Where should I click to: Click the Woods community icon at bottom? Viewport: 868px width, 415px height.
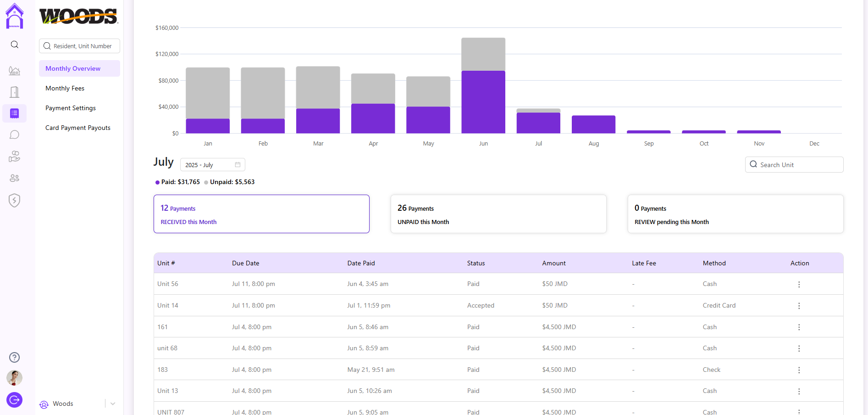point(44,404)
